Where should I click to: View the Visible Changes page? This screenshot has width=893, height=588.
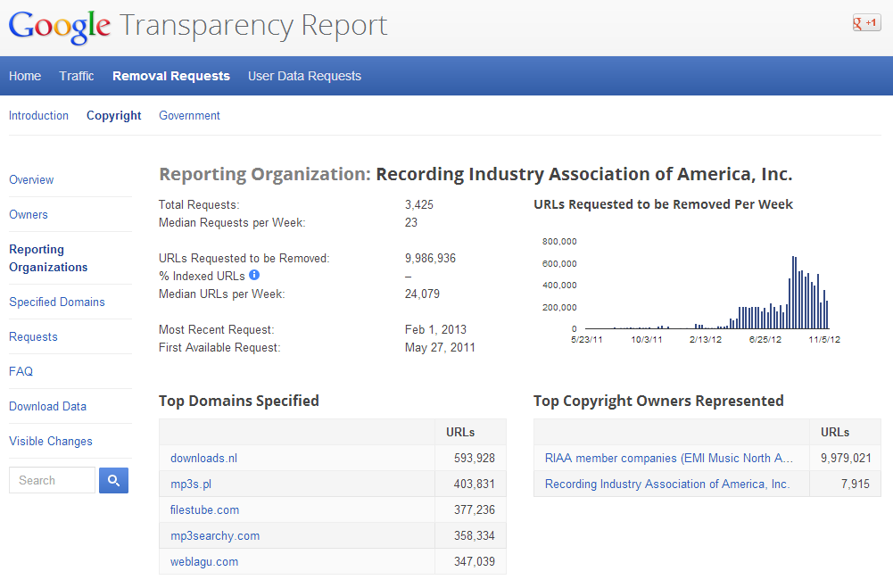pyautogui.click(x=51, y=441)
